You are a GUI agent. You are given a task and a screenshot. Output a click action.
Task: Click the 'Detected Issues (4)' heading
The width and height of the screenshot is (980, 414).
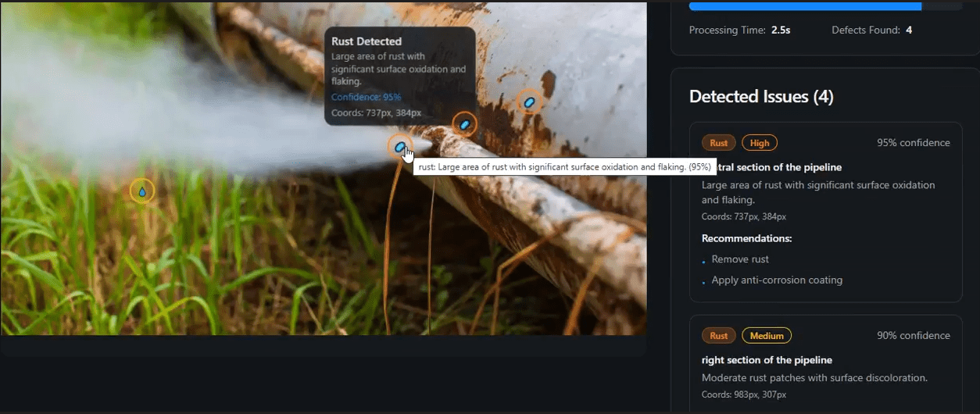tap(761, 97)
